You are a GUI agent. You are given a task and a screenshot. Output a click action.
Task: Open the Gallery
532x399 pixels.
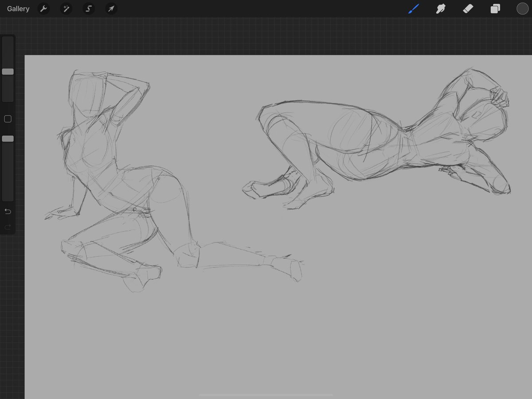18,9
